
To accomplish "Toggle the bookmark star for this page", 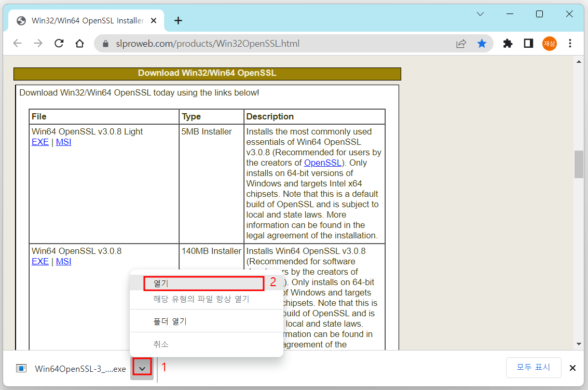I will coord(482,44).
